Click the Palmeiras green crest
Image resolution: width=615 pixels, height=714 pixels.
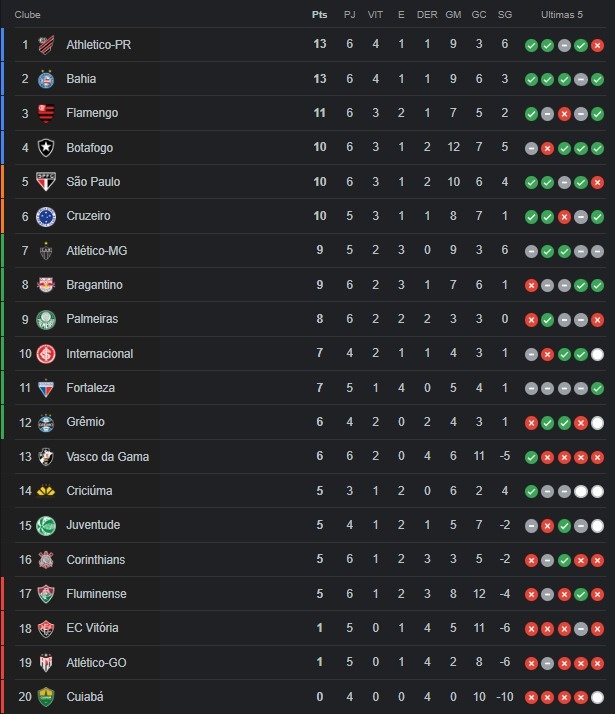(46, 319)
